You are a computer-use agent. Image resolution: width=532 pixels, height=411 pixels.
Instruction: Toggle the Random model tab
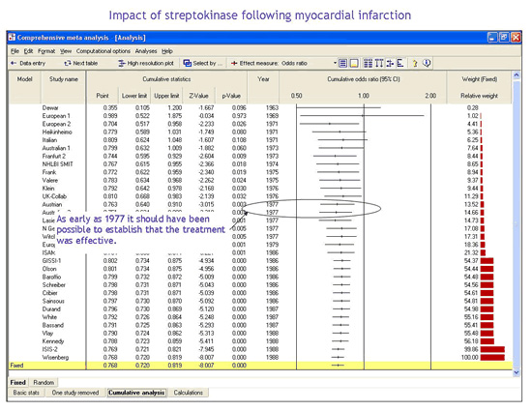[44, 382]
